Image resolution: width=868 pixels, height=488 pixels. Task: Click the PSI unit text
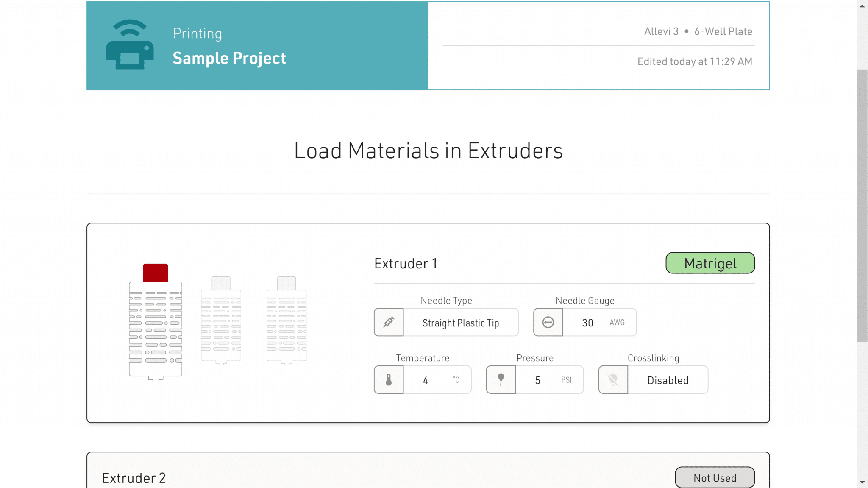566,380
